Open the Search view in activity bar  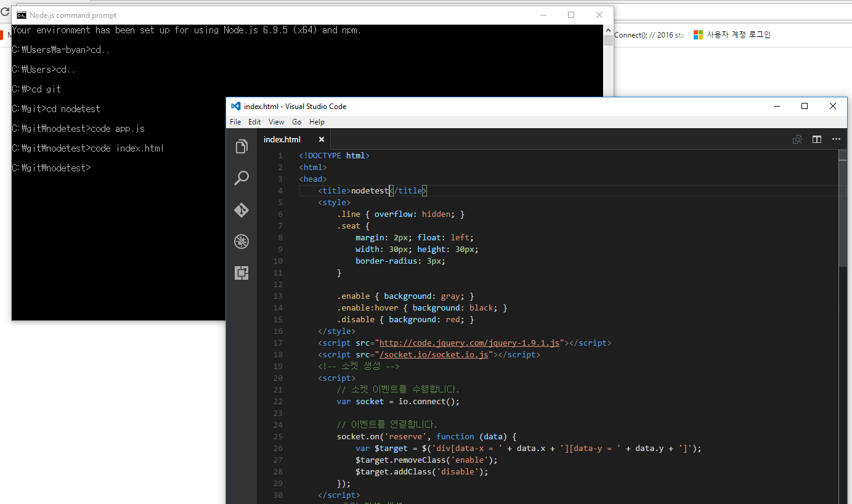tap(241, 178)
